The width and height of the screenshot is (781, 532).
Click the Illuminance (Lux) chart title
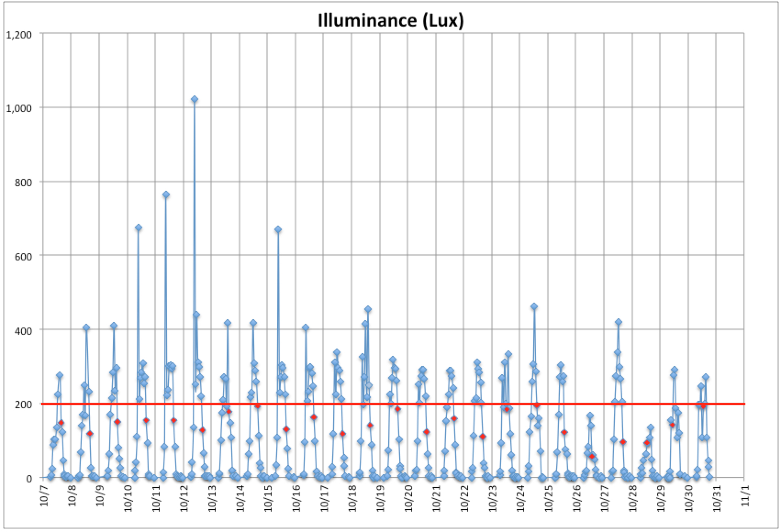coord(390,21)
